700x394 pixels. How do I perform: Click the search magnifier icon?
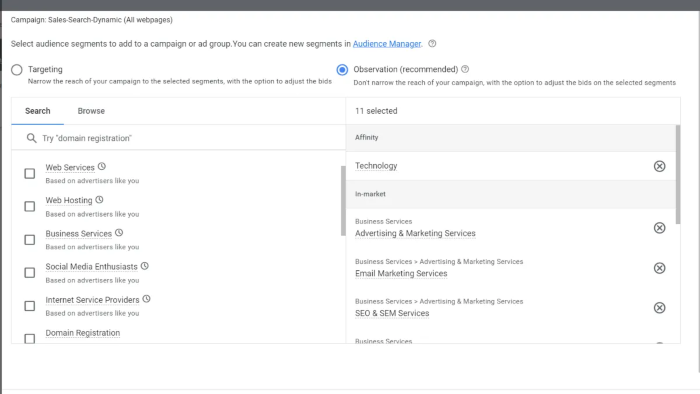click(31, 138)
